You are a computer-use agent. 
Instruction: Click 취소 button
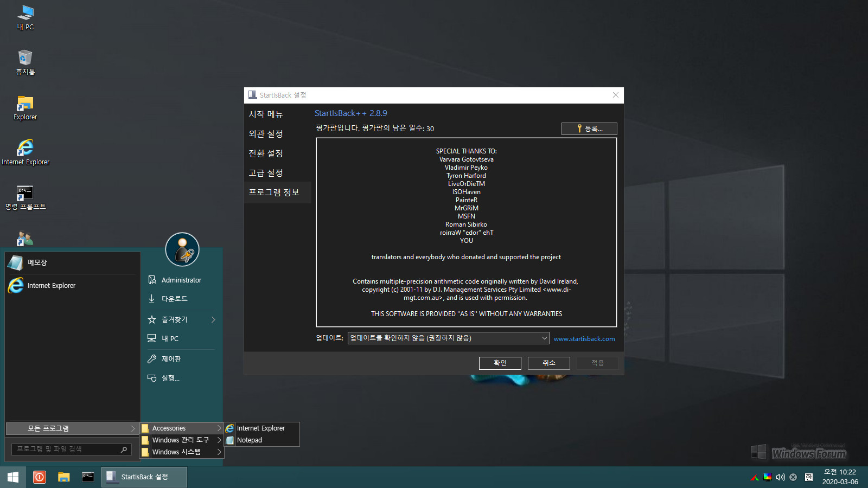(x=549, y=363)
